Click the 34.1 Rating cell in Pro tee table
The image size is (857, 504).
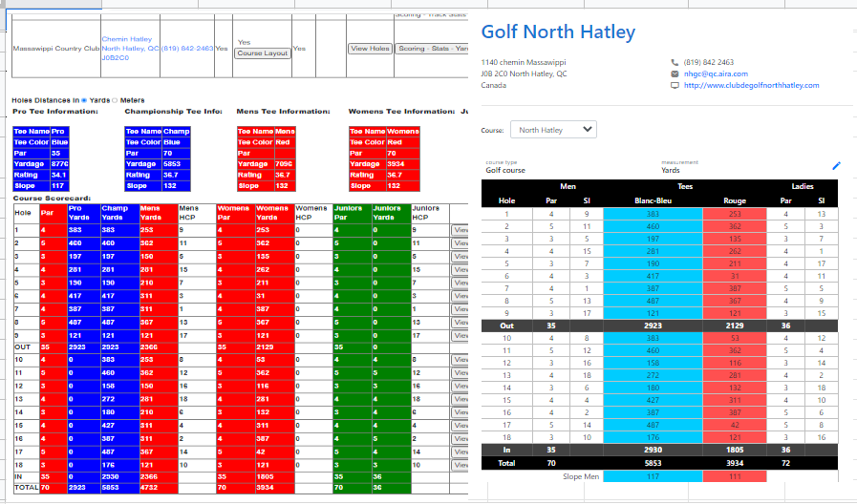point(59,176)
